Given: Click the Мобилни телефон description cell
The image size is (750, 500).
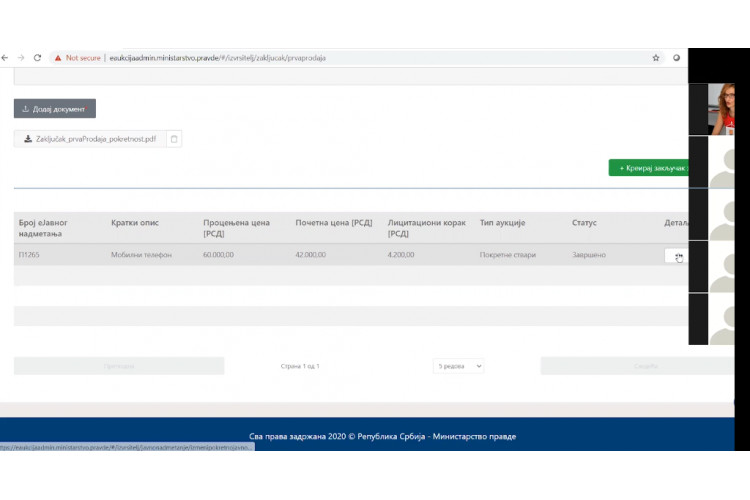Looking at the screenshot, I should pos(141,255).
